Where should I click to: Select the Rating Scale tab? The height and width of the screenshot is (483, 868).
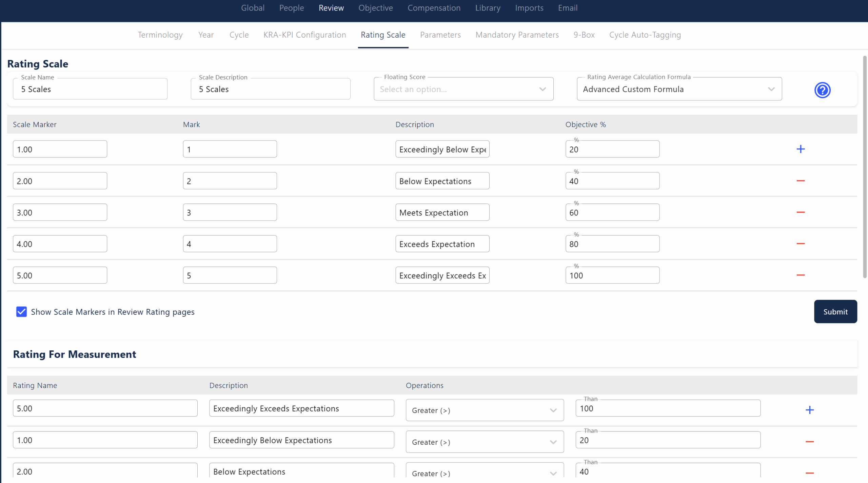(383, 35)
